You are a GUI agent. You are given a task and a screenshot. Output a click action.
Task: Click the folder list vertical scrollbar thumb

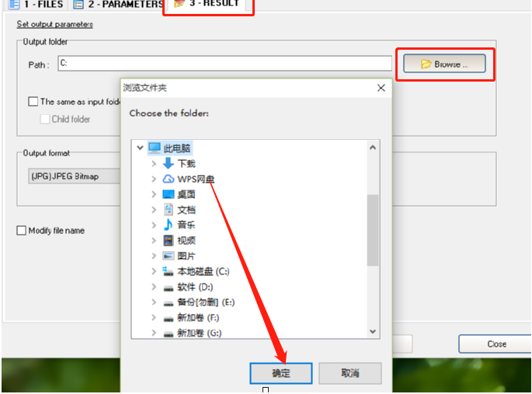373,230
